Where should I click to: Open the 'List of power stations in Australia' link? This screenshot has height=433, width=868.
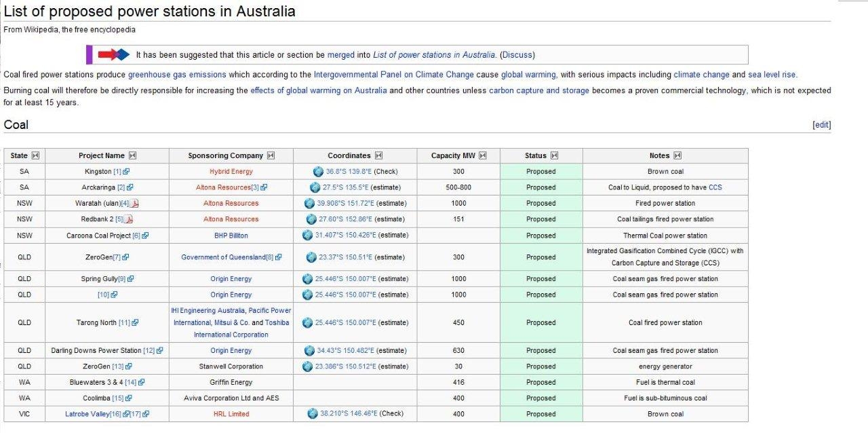pos(434,55)
